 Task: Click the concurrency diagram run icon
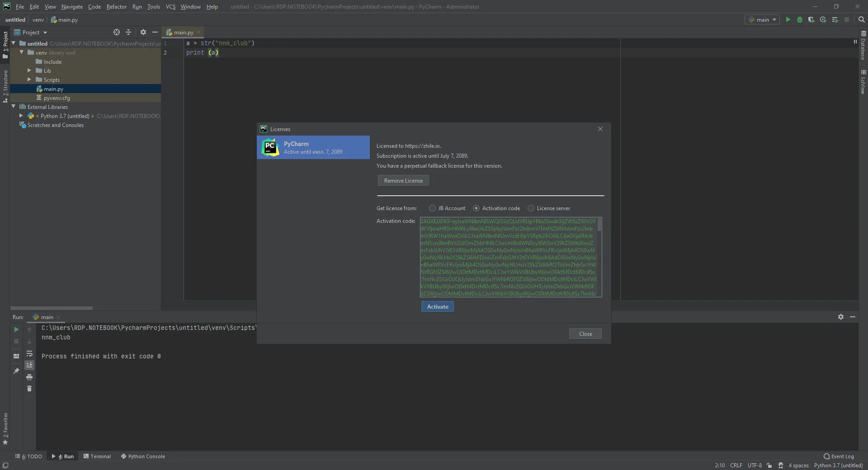pyautogui.click(x=835, y=19)
